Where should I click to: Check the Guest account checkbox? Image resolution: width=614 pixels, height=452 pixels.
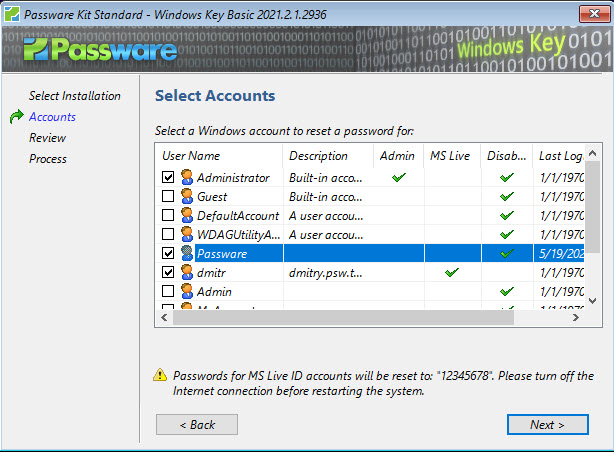click(168, 196)
